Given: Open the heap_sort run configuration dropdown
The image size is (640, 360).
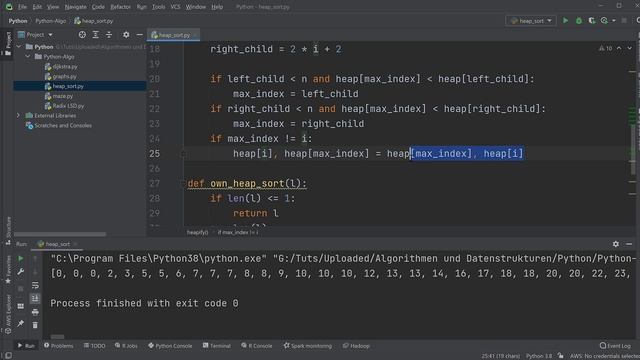Looking at the screenshot, I should tap(531, 20).
